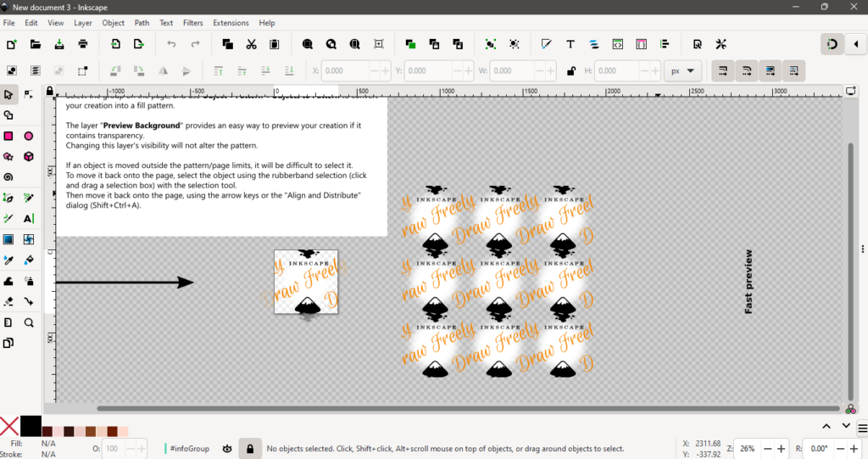
Task: Select the Dropper color picker tool
Action: tap(8, 260)
